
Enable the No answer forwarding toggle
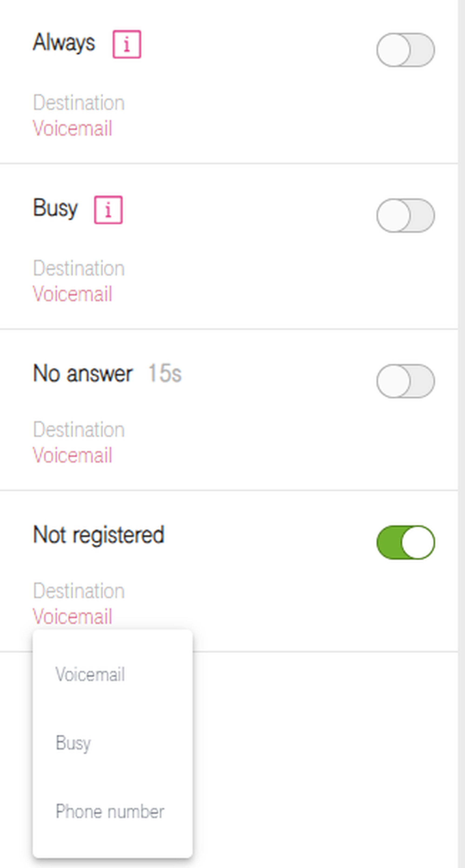coord(405,381)
